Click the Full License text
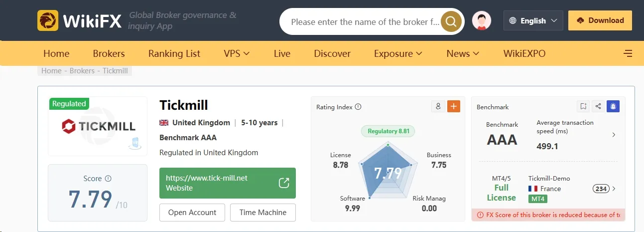This screenshot has height=232, width=644. pyautogui.click(x=502, y=193)
